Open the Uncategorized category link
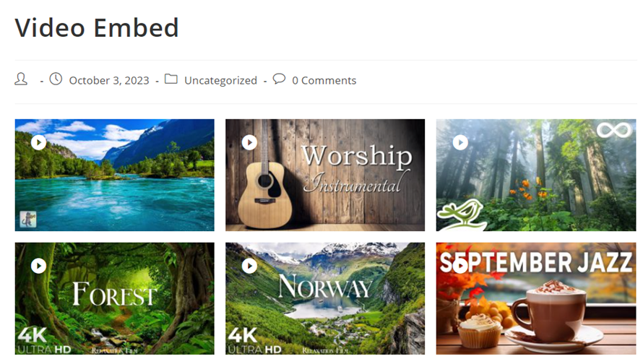This screenshot has height=364, width=643. (220, 80)
